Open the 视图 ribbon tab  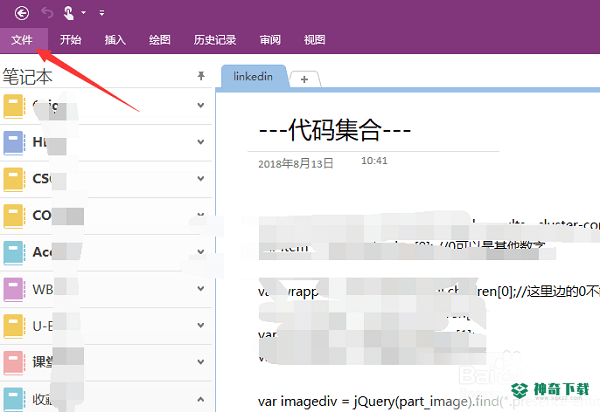(x=315, y=40)
